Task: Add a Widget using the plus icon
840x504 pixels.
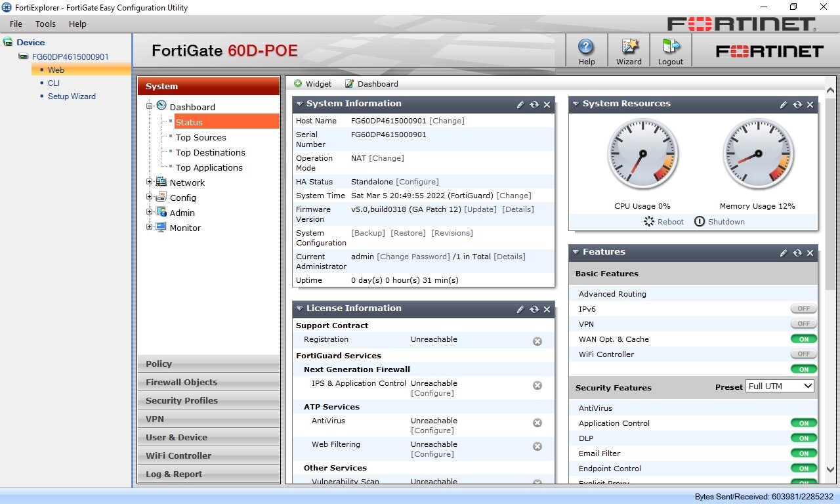Action: click(298, 84)
